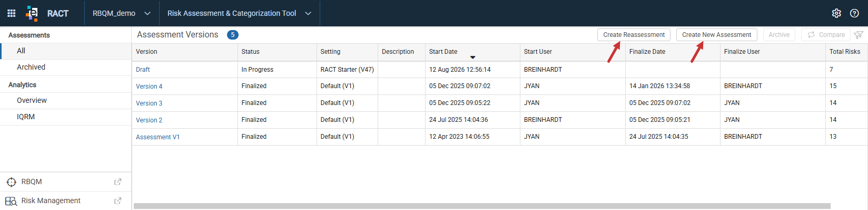This screenshot has height=210, width=868.
Task: Click Create New Assessment button
Action: click(716, 35)
